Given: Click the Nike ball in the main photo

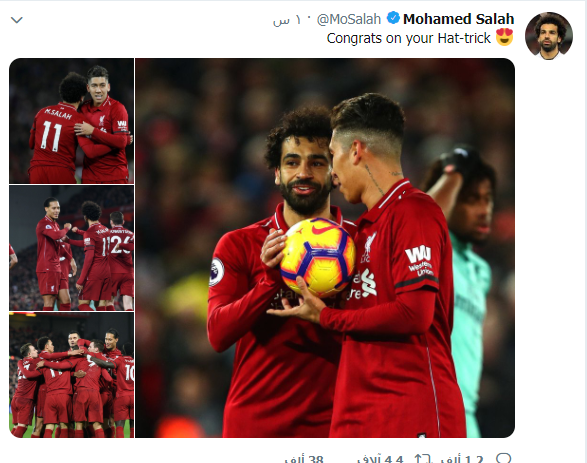Looking at the screenshot, I should tap(318, 257).
